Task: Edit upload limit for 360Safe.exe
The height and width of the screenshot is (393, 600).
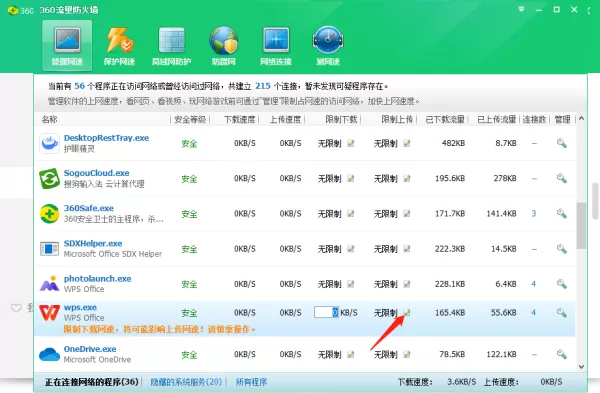Action: pyautogui.click(x=407, y=214)
